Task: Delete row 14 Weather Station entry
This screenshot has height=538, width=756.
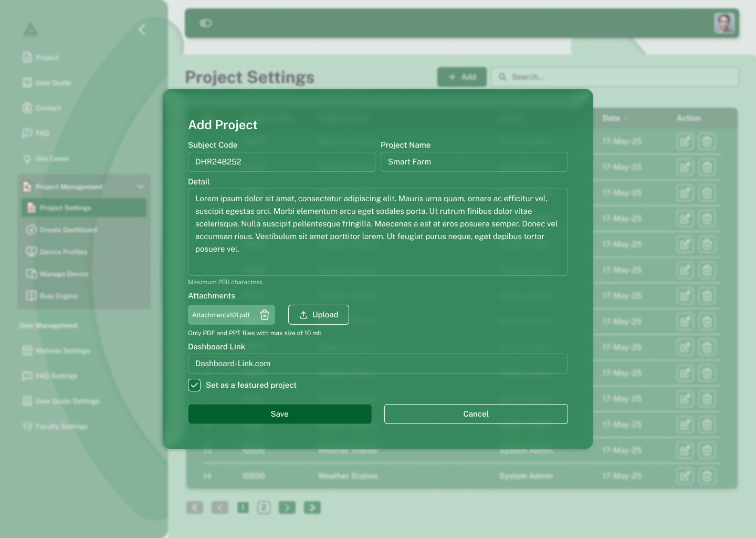Action: 707,476
